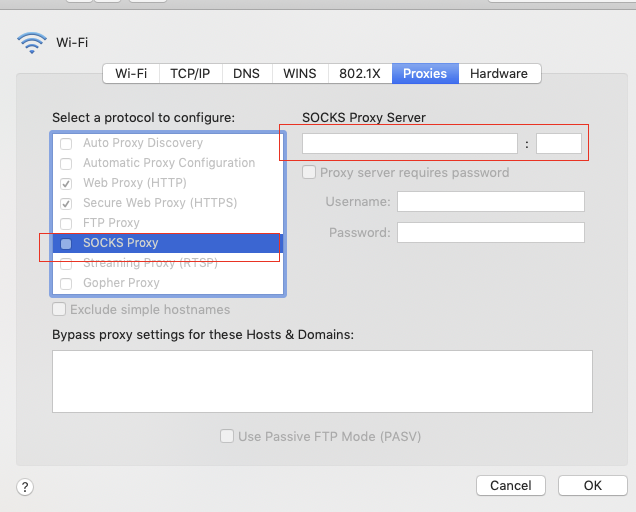Check Proxy server requires password

coord(309,172)
